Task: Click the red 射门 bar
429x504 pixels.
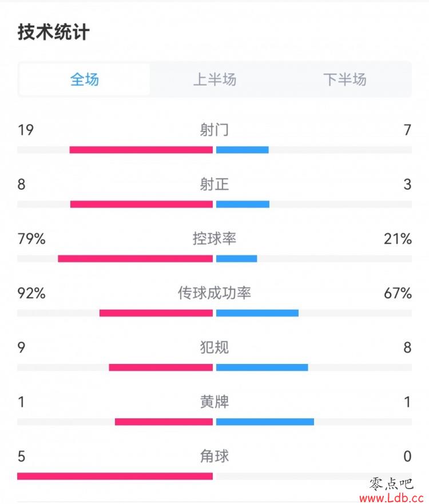Action: coord(141,150)
